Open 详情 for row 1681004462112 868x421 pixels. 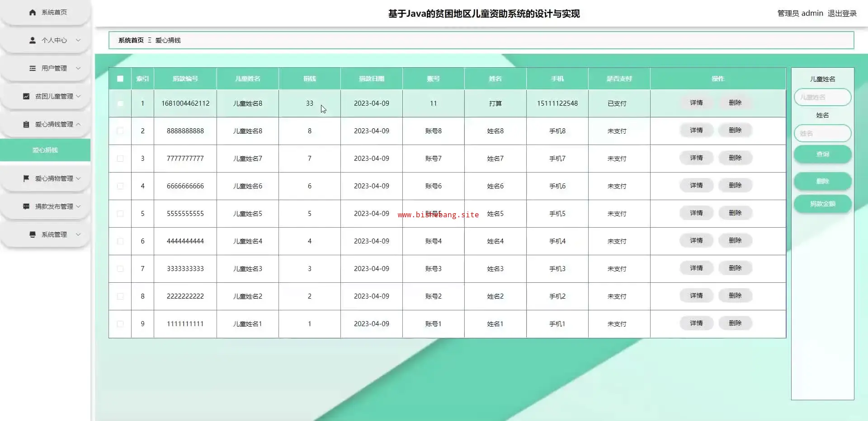696,103
